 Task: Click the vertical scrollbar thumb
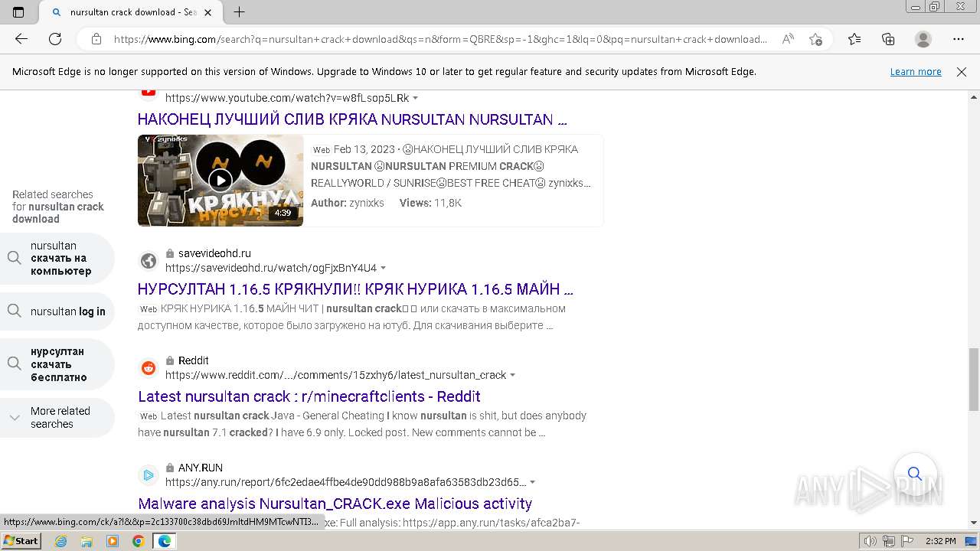[973, 379]
